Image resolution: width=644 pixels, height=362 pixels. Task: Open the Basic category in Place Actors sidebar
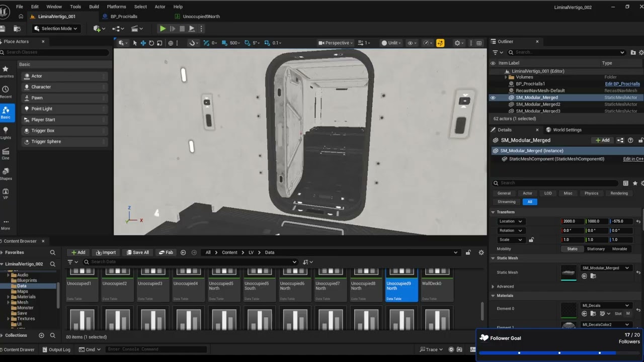pyautogui.click(x=6, y=112)
